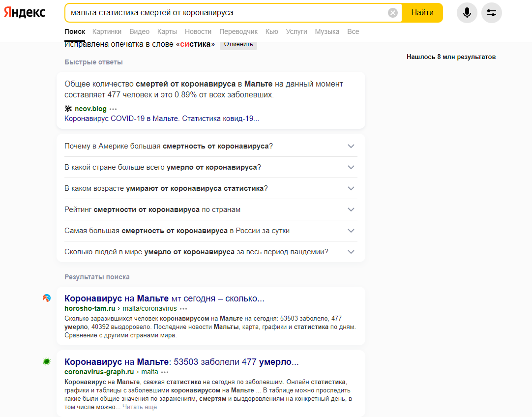Open the Кью tab

point(272,31)
